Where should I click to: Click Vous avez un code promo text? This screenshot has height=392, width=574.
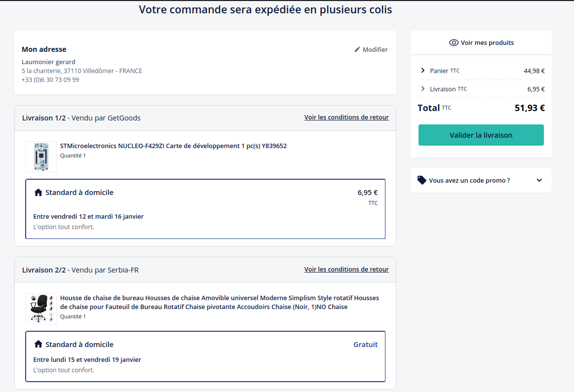pos(469,181)
